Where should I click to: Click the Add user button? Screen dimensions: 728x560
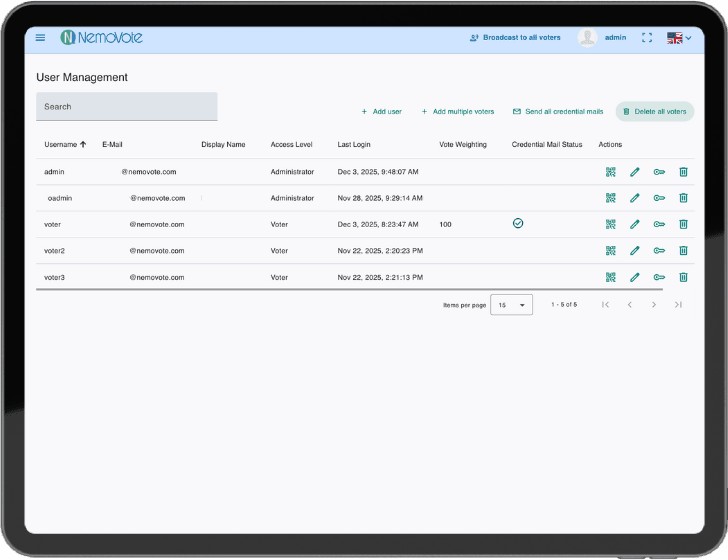381,112
